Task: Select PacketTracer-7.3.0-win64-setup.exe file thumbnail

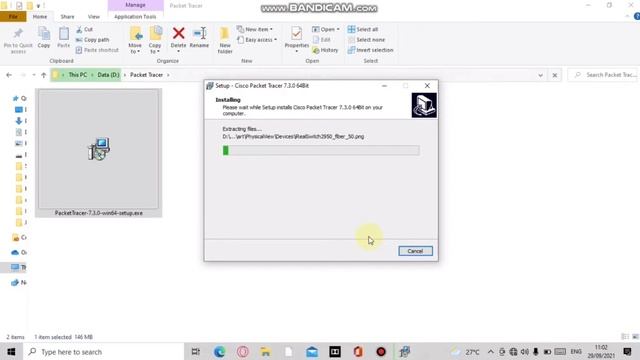Action: point(98,153)
